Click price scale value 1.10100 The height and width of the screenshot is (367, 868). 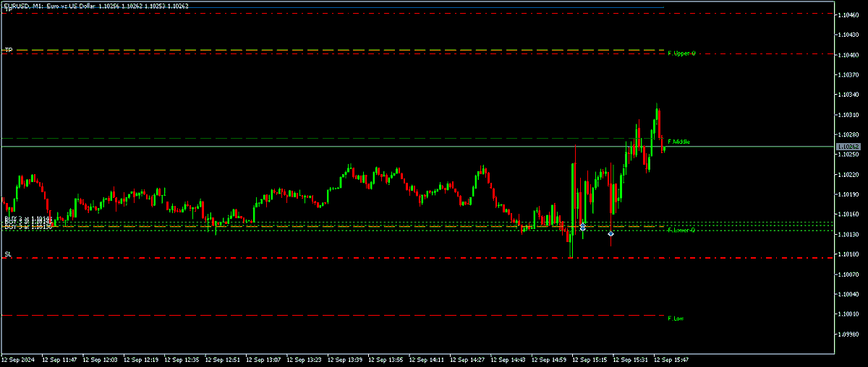click(x=848, y=255)
